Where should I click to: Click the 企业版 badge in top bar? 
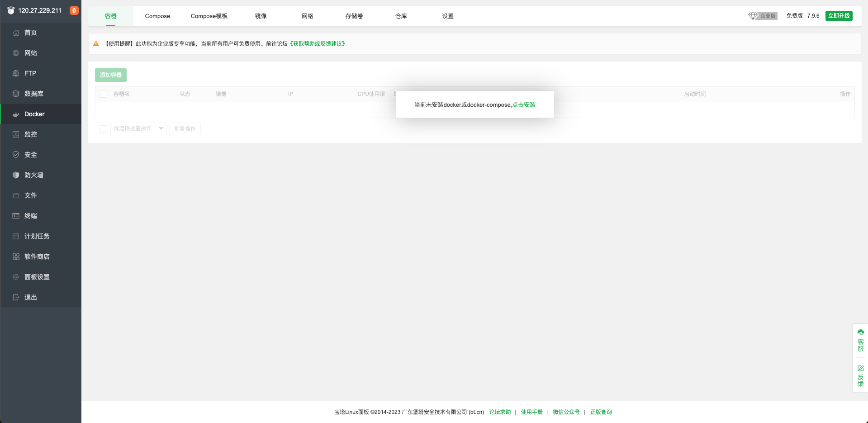pyautogui.click(x=763, y=15)
